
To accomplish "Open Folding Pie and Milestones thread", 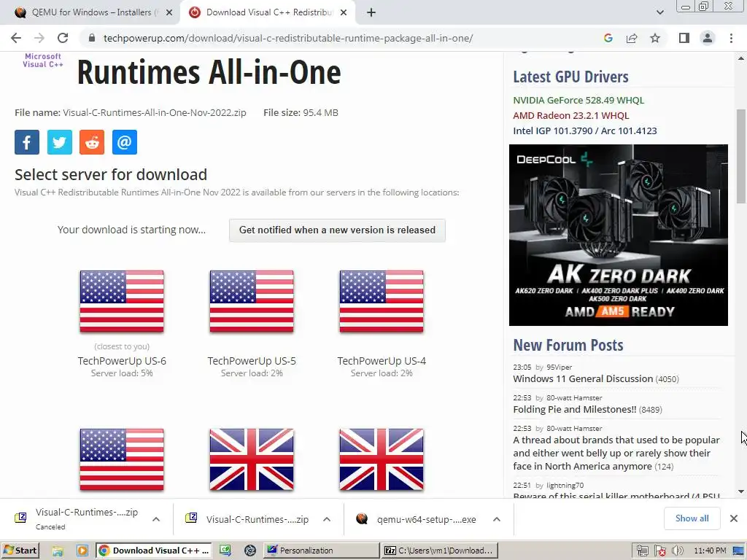I will [575, 409].
